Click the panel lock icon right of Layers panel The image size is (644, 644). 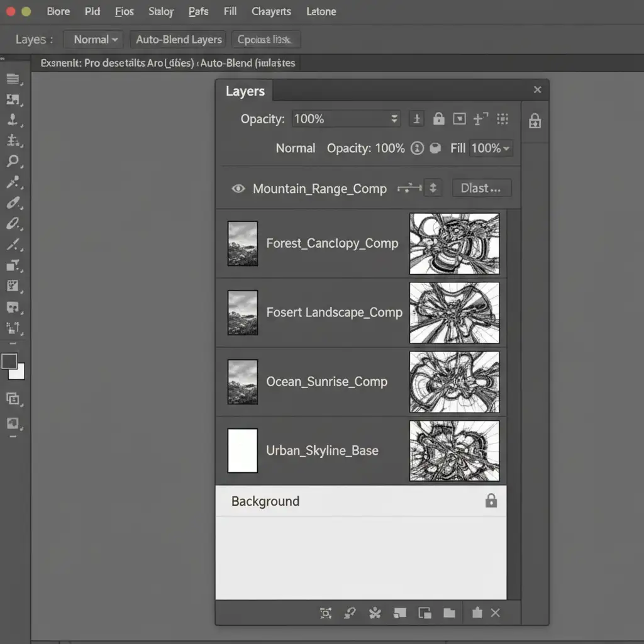tap(535, 121)
